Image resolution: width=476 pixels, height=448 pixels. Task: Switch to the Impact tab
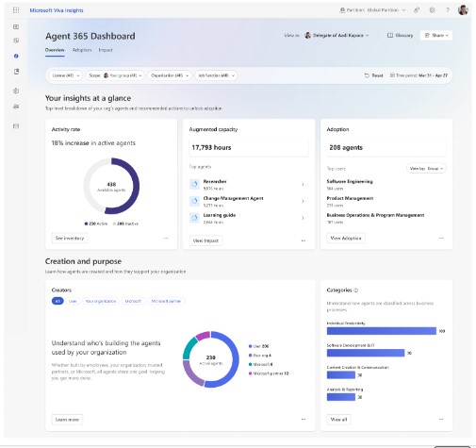(x=106, y=50)
